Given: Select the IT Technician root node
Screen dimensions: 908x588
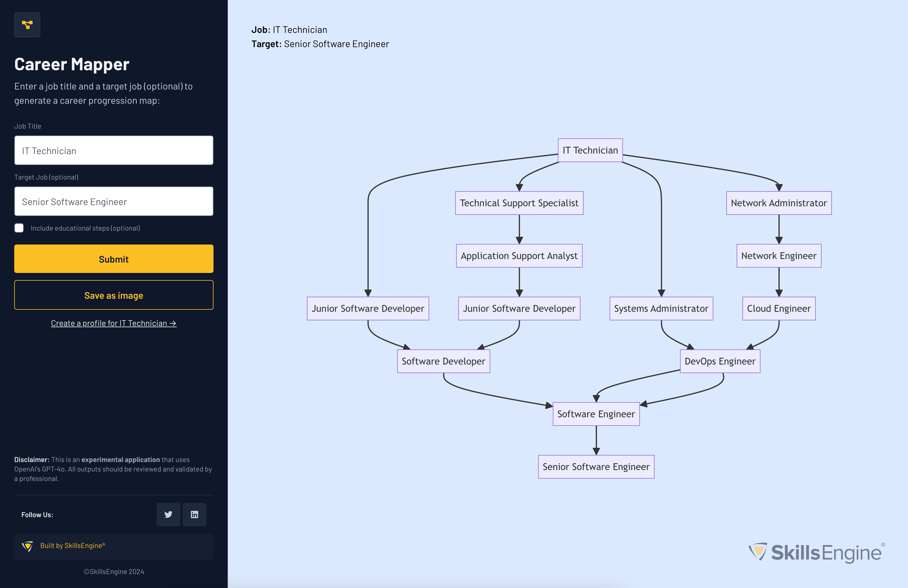Looking at the screenshot, I should (590, 150).
